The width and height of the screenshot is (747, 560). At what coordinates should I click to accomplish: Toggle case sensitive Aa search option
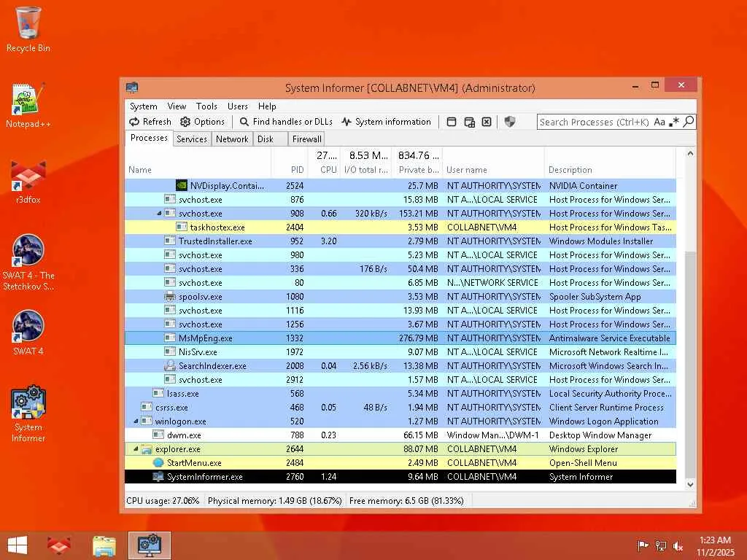tap(659, 122)
